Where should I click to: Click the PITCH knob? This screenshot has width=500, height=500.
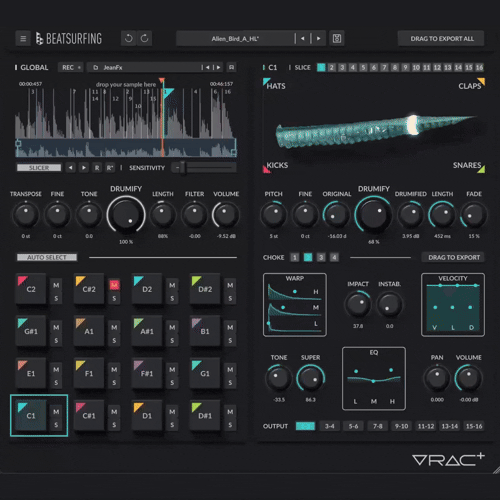[x=273, y=215]
